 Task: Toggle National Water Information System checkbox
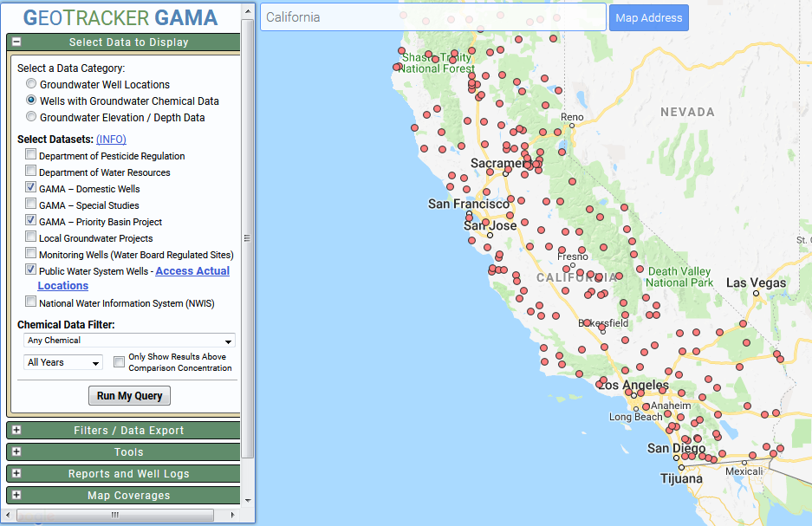(x=31, y=303)
